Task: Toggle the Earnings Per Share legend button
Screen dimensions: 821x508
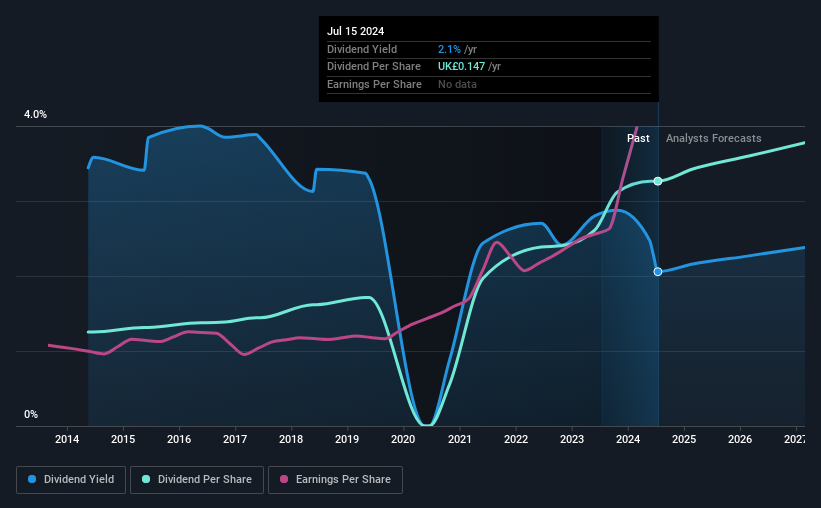Action: pos(335,479)
